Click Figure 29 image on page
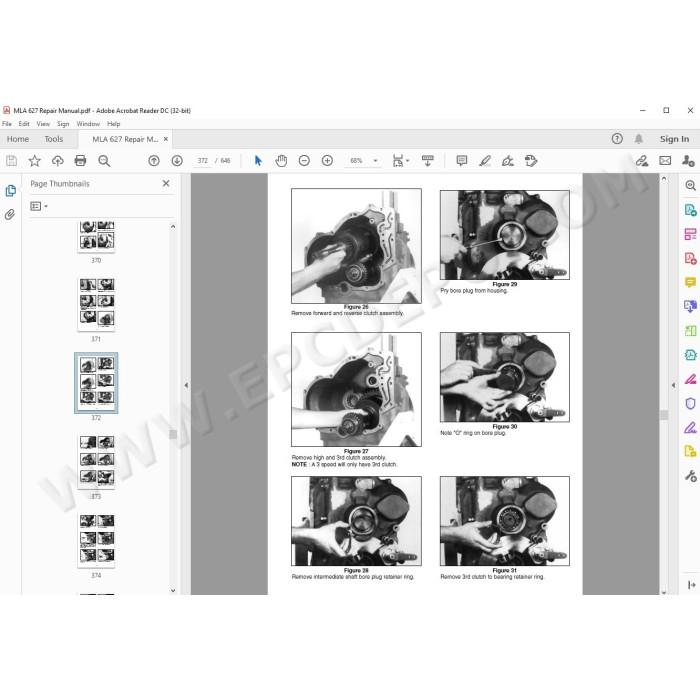 (x=504, y=235)
